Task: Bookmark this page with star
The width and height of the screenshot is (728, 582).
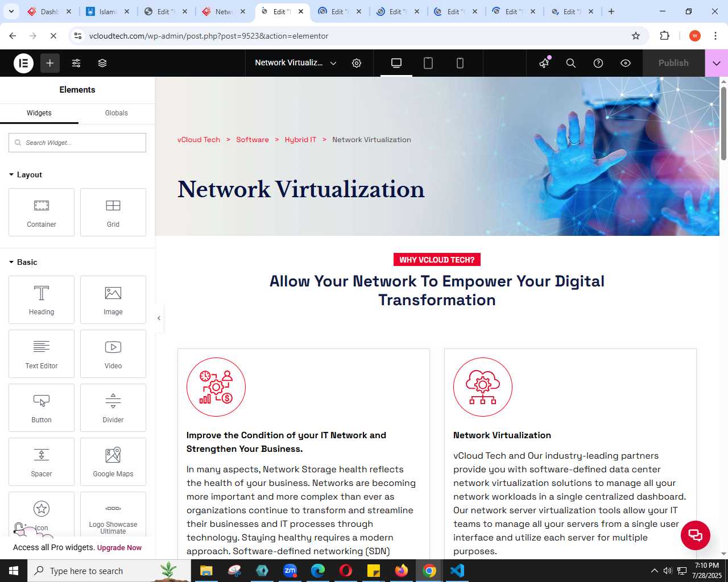Action: (x=636, y=36)
